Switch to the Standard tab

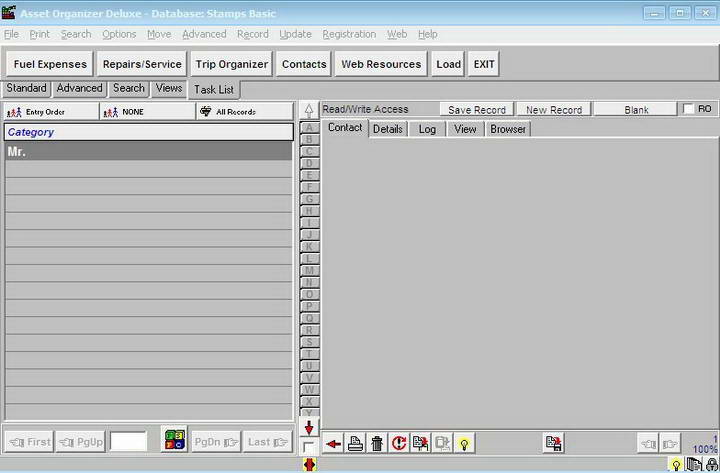point(26,88)
